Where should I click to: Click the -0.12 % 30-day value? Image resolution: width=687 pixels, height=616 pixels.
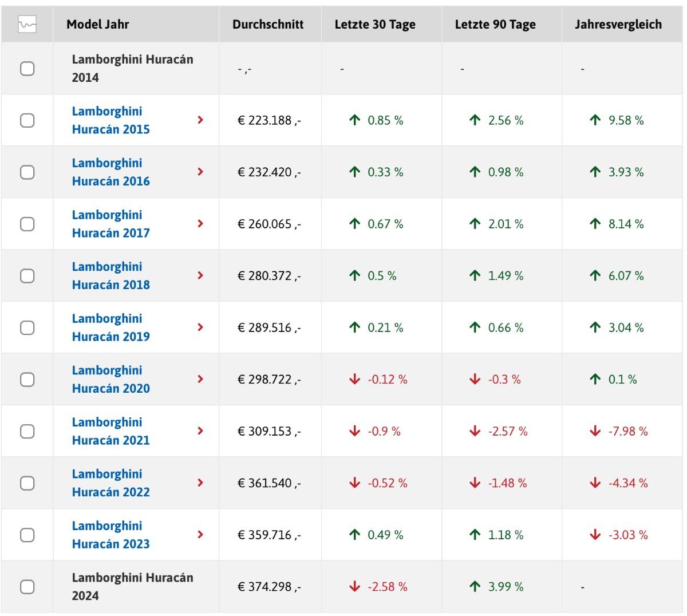388,380
